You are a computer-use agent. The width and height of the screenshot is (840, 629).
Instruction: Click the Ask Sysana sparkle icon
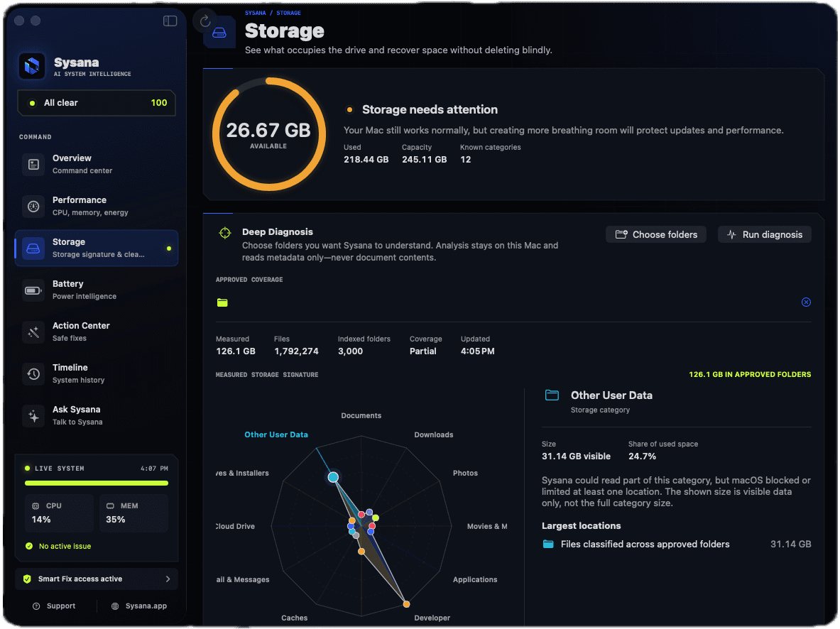coord(33,416)
